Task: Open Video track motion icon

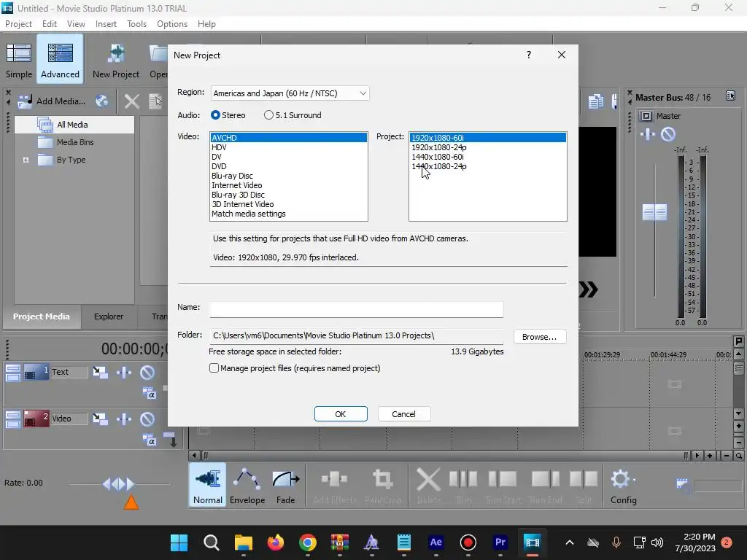Action: [100, 419]
